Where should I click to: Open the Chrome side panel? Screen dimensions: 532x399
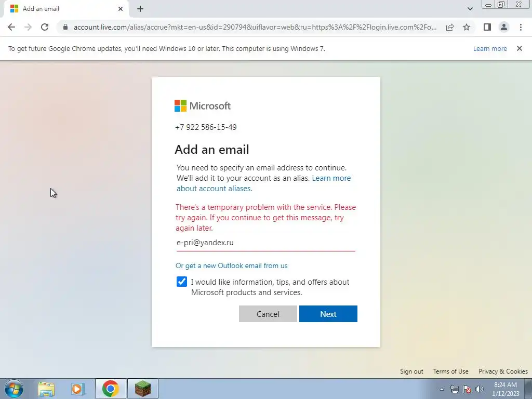click(x=487, y=27)
